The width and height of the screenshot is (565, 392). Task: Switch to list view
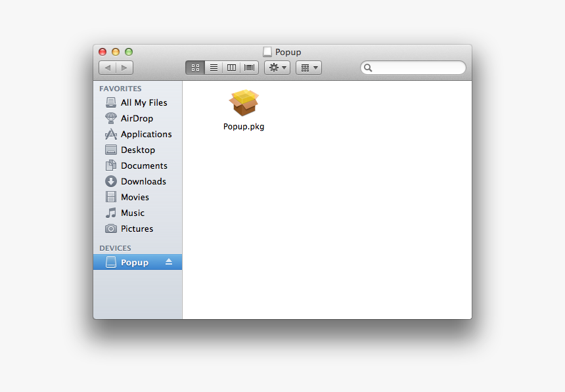pos(214,68)
